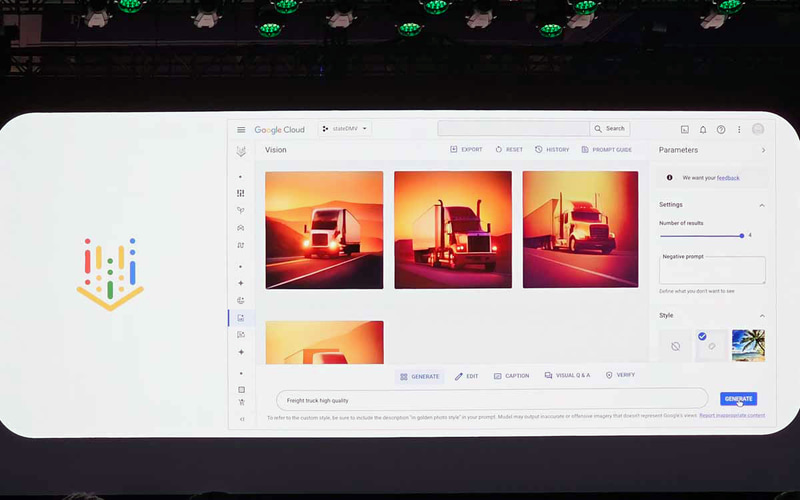Open the sprout-shaped sidebar icon

(x=241, y=210)
